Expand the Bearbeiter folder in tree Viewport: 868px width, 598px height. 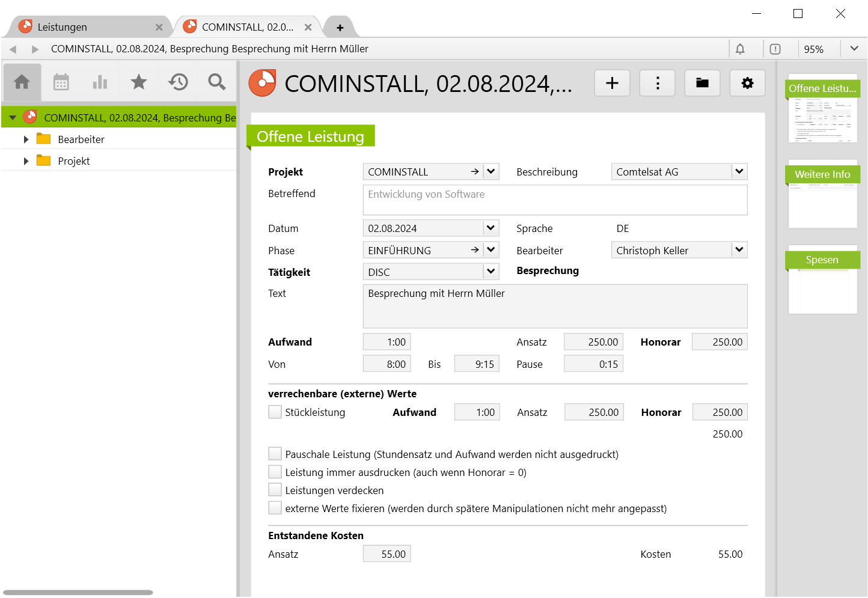pos(26,139)
